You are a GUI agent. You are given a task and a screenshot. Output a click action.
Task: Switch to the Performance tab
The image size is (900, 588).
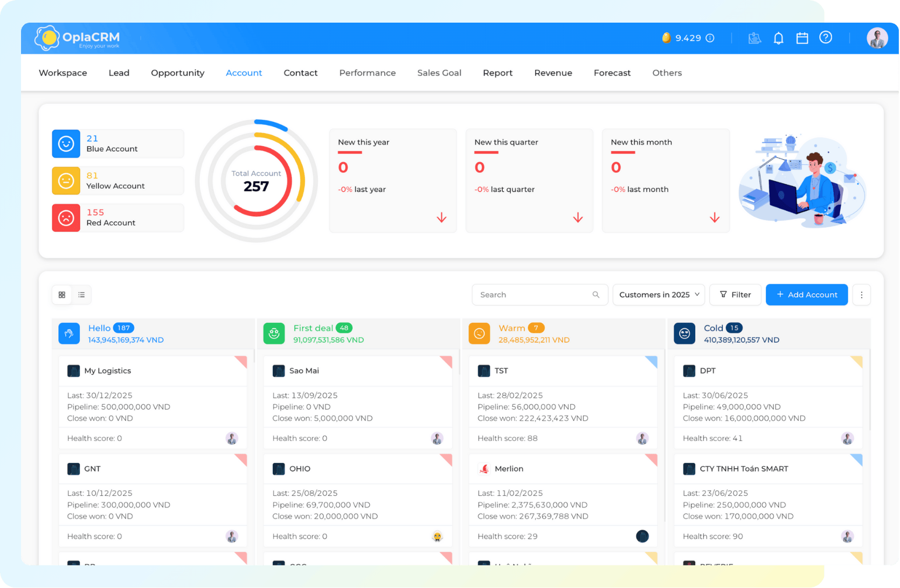click(x=367, y=73)
